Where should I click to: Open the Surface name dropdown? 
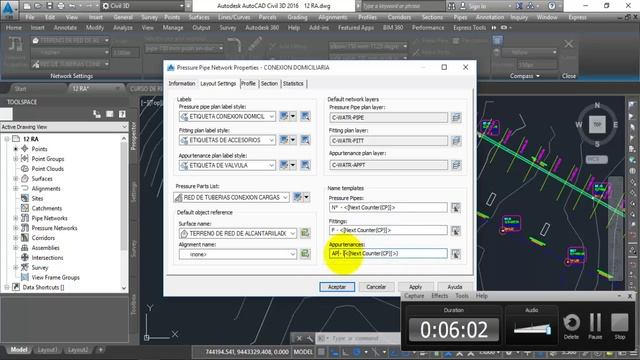[293, 233]
